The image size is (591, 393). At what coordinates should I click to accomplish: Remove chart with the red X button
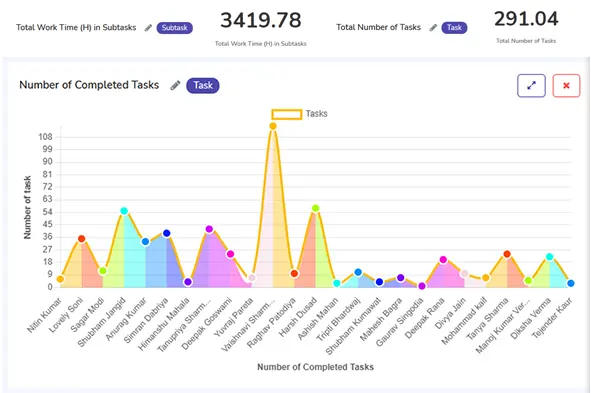pos(566,86)
